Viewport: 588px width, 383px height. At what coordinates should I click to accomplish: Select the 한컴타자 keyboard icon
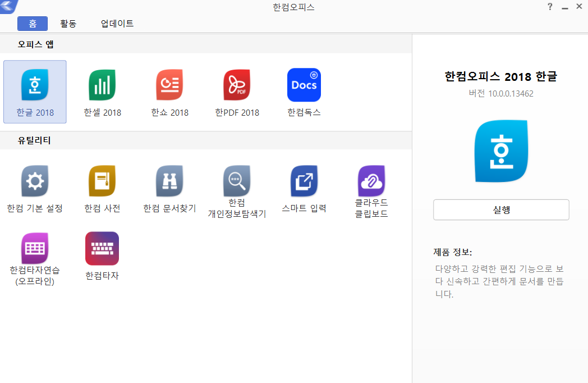pos(102,249)
